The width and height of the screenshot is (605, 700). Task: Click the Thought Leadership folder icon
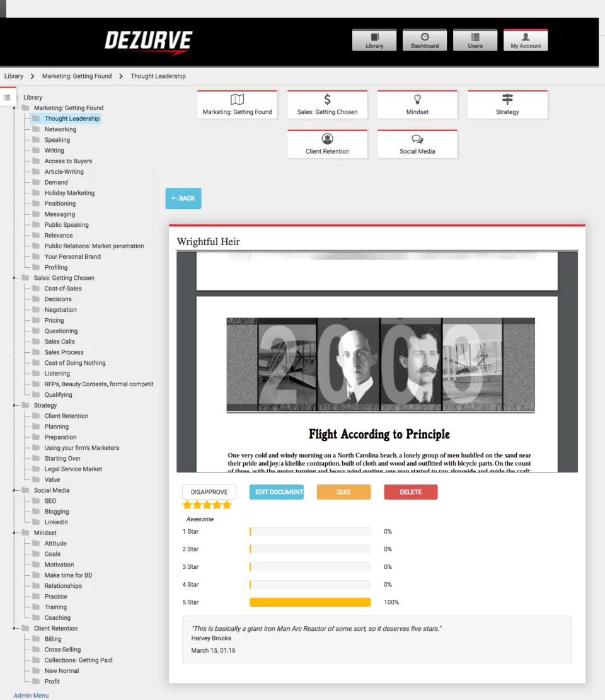(36, 118)
